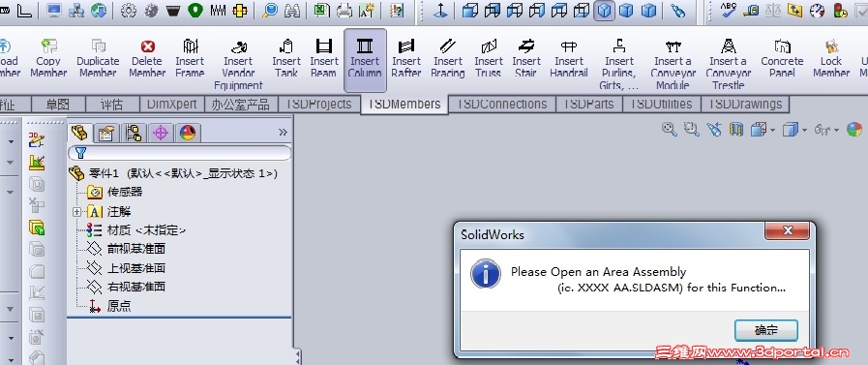
Task: Click the Concrete Panel tool
Action: [x=782, y=58]
